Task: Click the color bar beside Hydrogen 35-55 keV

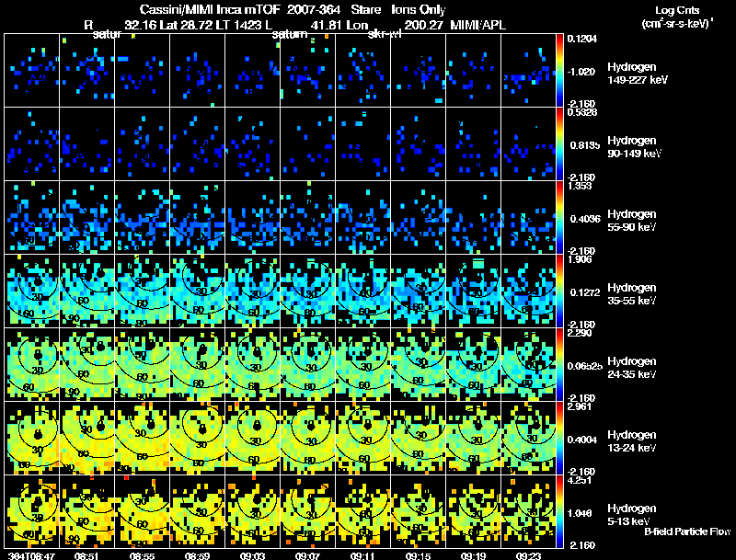Action: coord(559,291)
